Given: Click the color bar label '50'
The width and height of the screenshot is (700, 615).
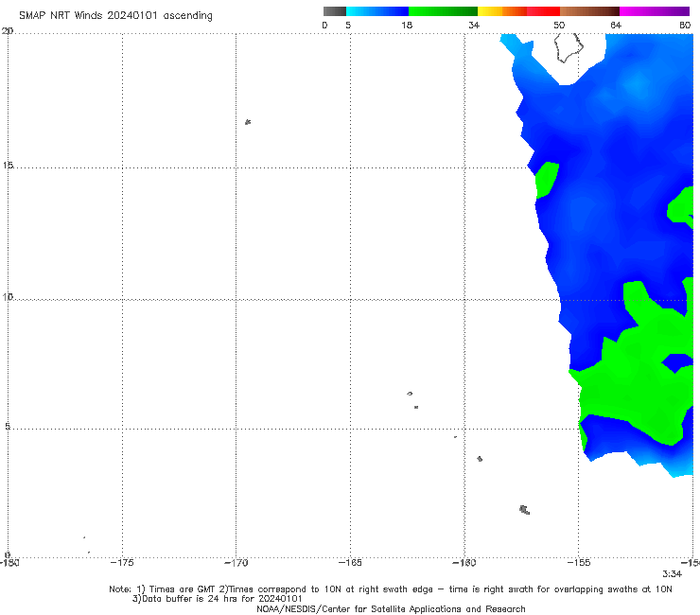Looking at the screenshot, I should tap(559, 26).
